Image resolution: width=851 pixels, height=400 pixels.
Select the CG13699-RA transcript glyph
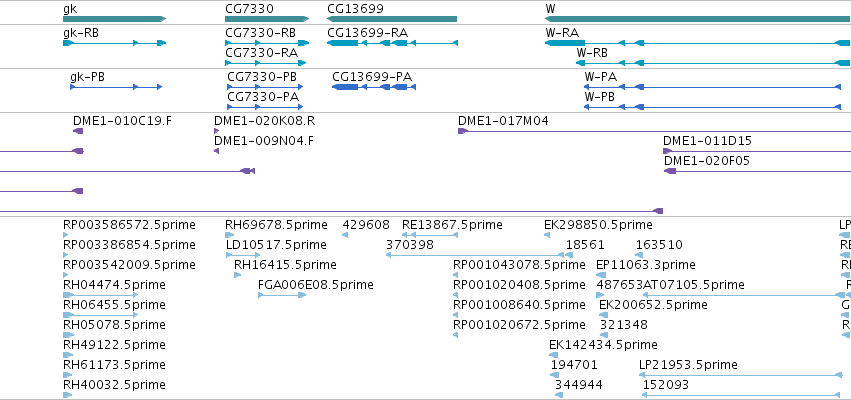click(392, 43)
